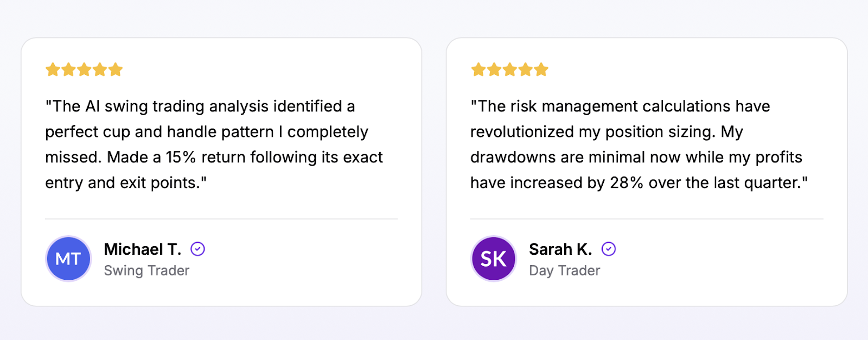This screenshot has height=340, width=868.
Task: Select the Michael T. name
Action: pos(142,249)
